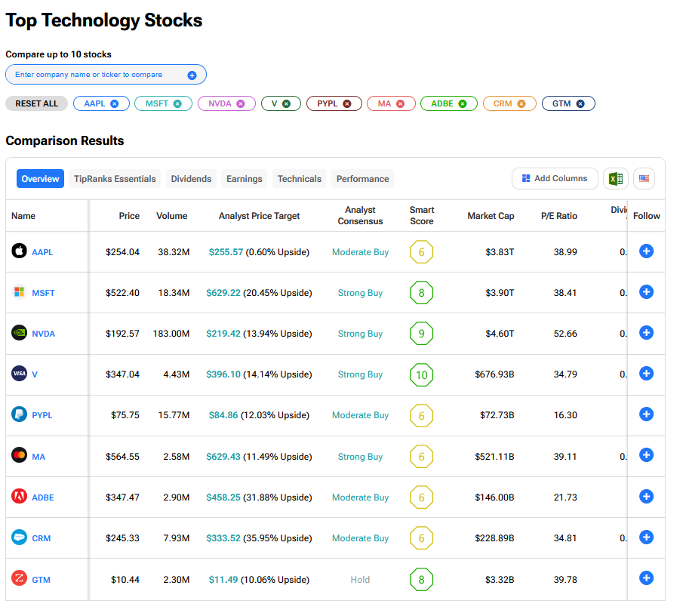Click the Excel export icon
This screenshot has width=686, height=616.
point(616,179)
